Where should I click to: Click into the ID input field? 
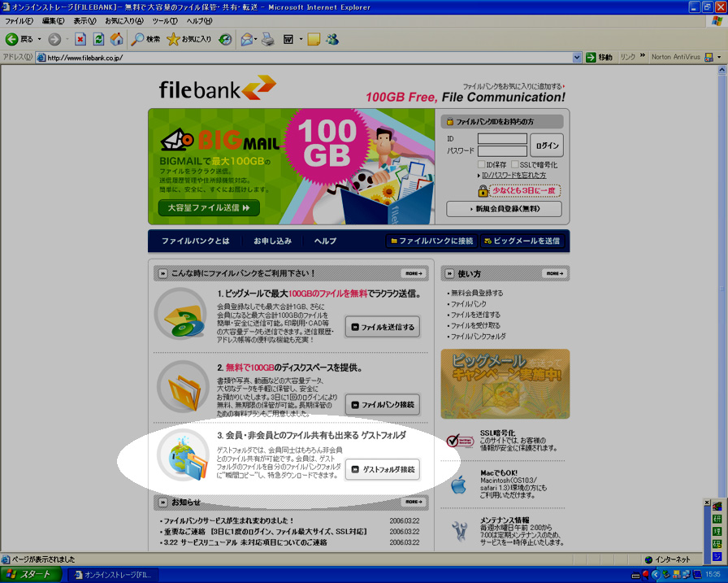502,138
